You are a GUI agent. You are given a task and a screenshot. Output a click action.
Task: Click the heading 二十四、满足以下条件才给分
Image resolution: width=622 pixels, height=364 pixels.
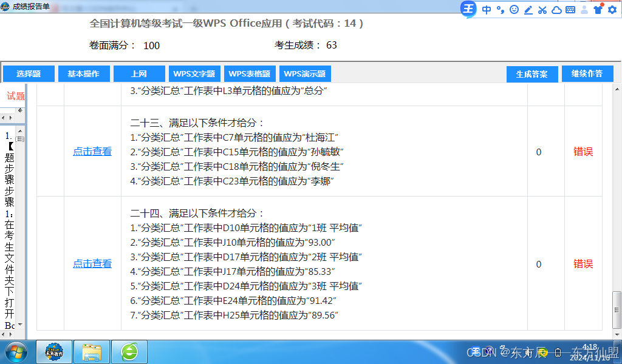(197, 214)
